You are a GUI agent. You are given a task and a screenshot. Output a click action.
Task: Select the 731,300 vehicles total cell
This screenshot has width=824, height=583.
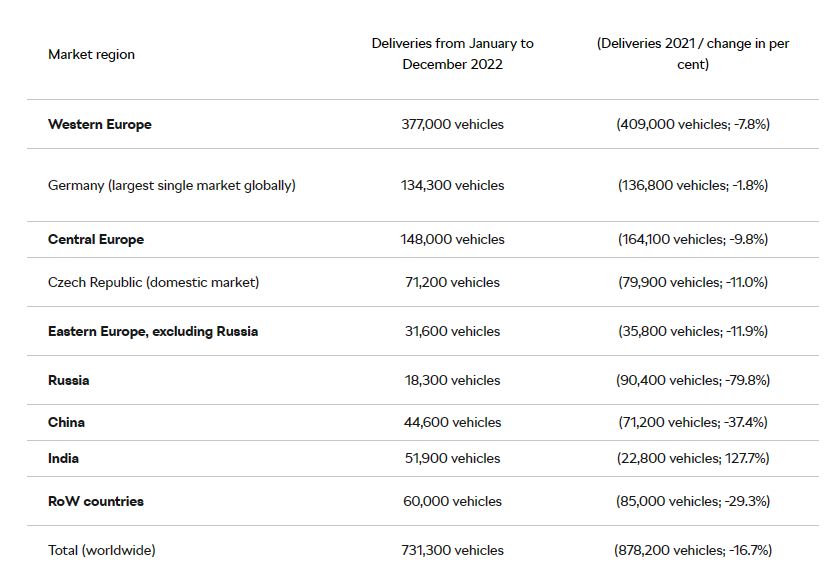click(452, 550)
